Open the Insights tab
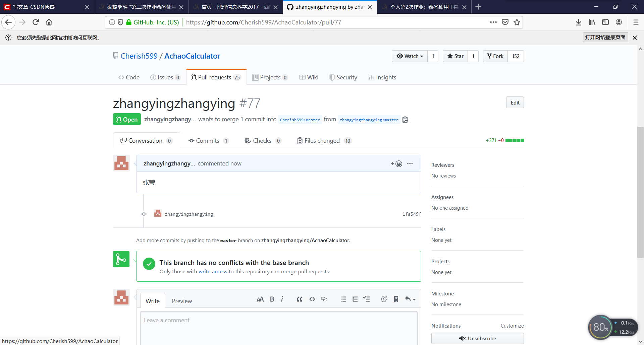644x345 pixels. click(382, 77)
